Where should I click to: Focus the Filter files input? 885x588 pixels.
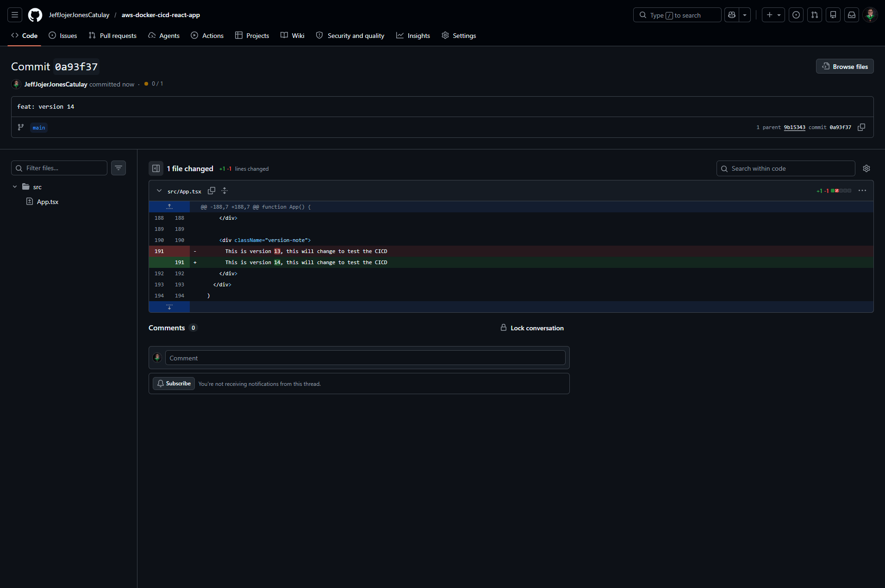click(59, 168)
